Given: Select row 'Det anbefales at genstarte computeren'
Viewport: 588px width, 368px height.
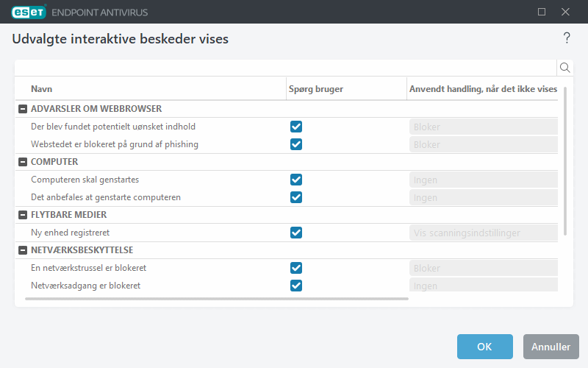Looking at the screenshot, I should coord(106,197).
